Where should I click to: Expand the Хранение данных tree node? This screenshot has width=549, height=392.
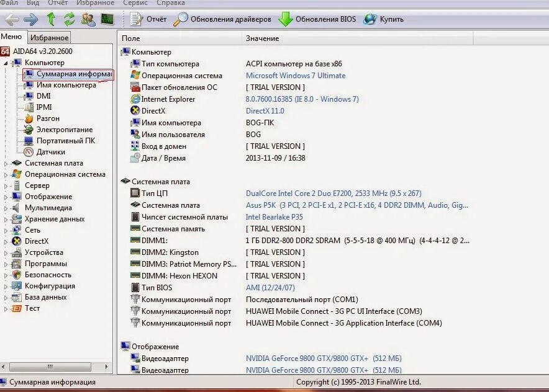click(x=6, y=220)
